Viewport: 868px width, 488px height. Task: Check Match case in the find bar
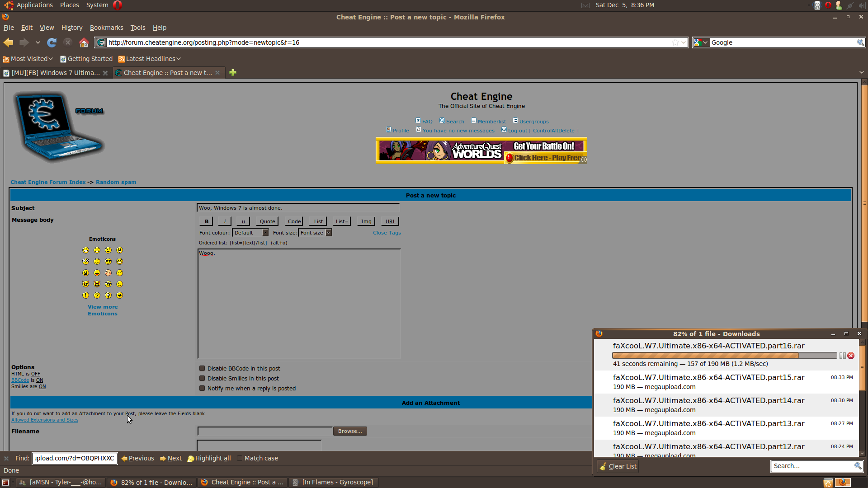[x=240, y=458]
